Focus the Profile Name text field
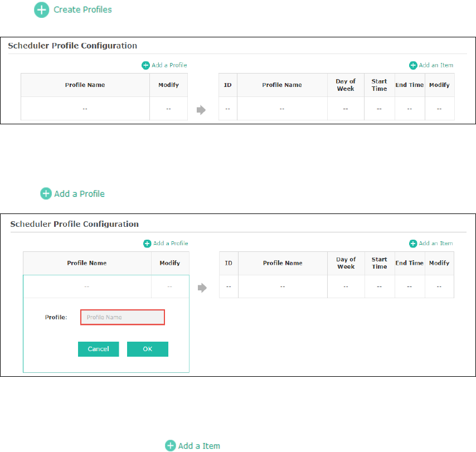This screenshot has height=452, width=476. [123, 317]
